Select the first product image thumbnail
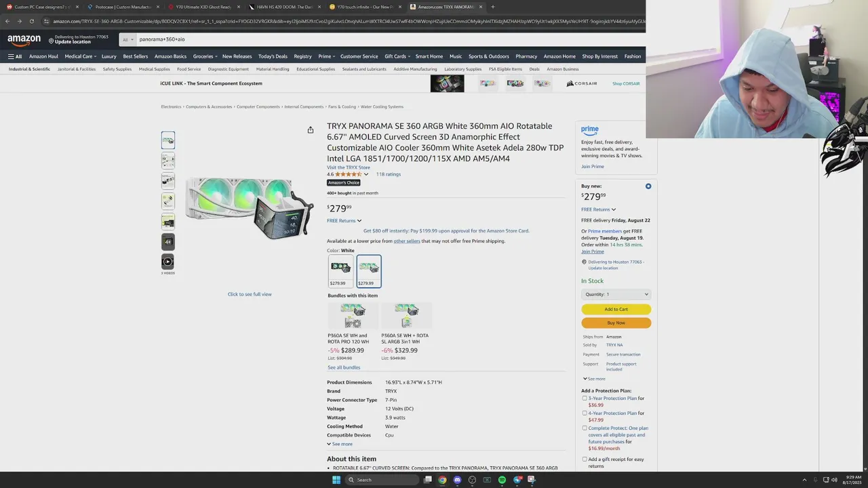The image size is (868, 488). tap(168, 140)
